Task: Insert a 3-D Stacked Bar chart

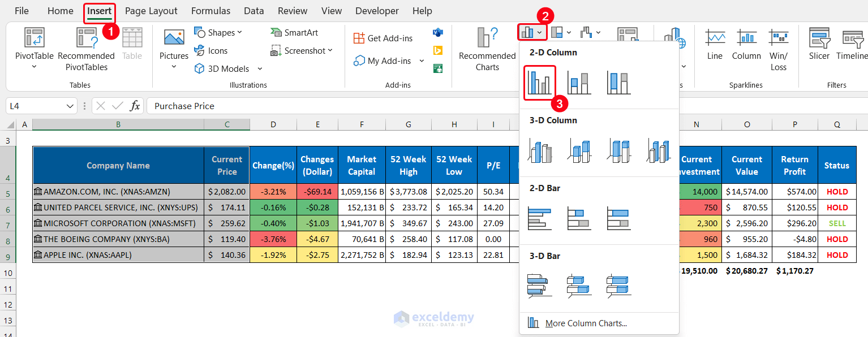Action: pos(579,286)
